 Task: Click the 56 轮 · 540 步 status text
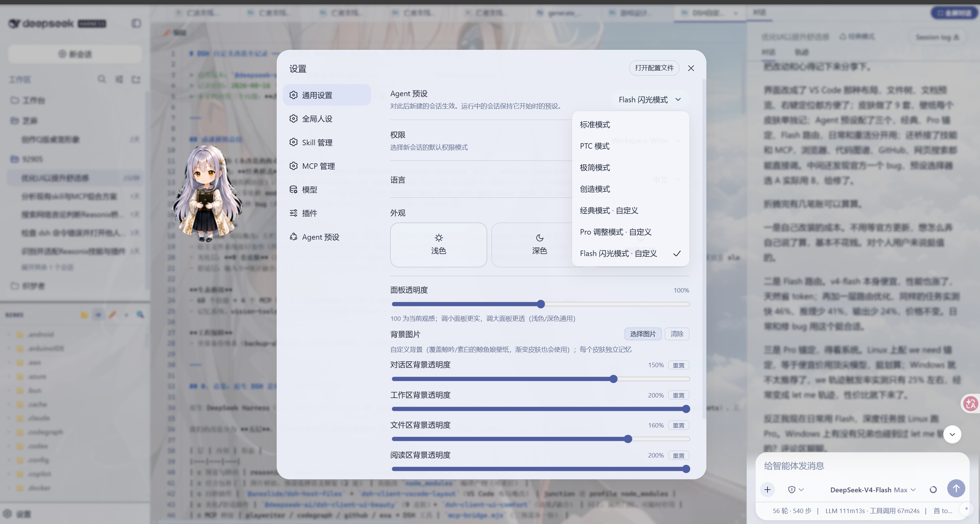pyautogui.click(x=792, y=511)
